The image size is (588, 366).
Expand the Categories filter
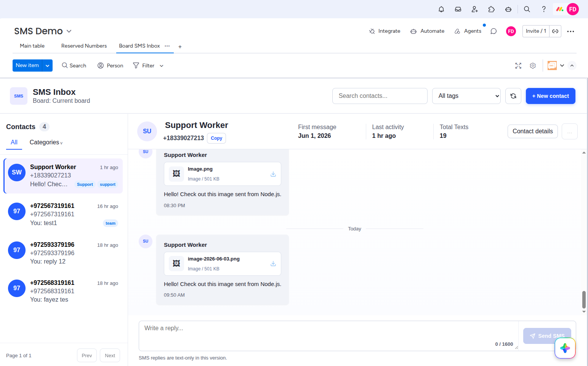46,142
